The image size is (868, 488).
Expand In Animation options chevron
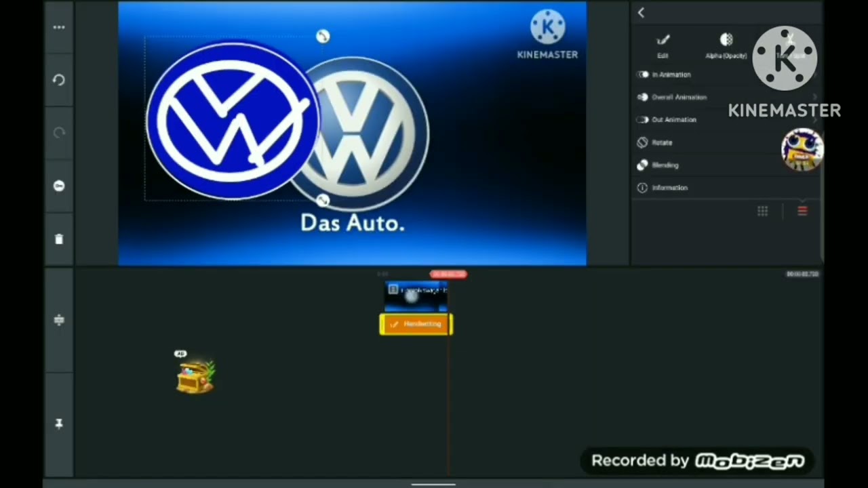[x=815, y=75]
